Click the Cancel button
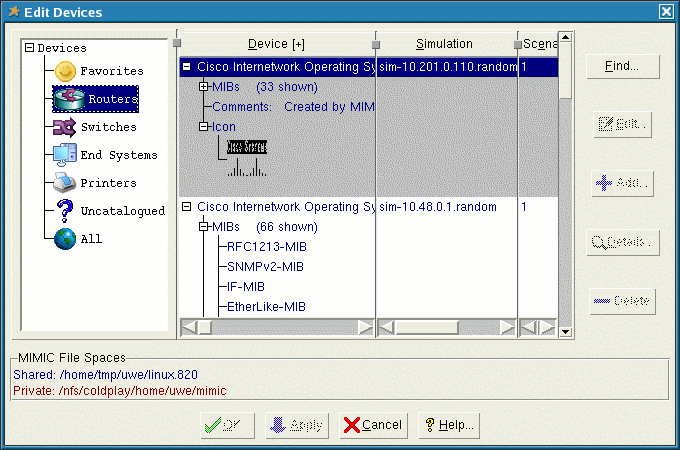This screenshot has width=680, height=450. 373,425
